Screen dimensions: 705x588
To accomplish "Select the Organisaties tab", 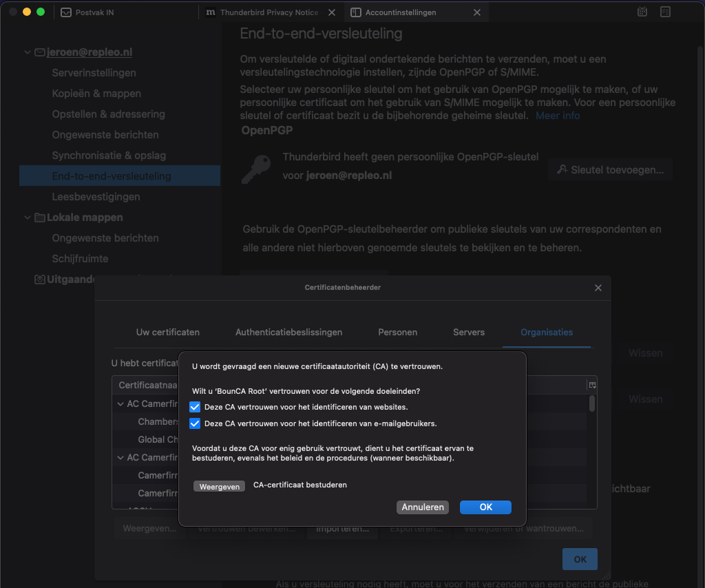I will tap(546, 332).
